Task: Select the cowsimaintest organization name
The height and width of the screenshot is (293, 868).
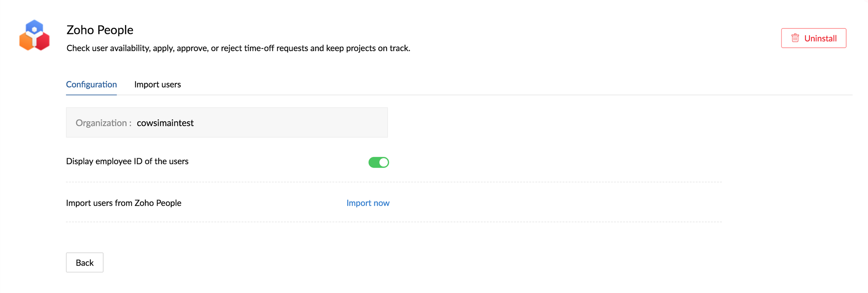Action: click(x=165, y=123)
